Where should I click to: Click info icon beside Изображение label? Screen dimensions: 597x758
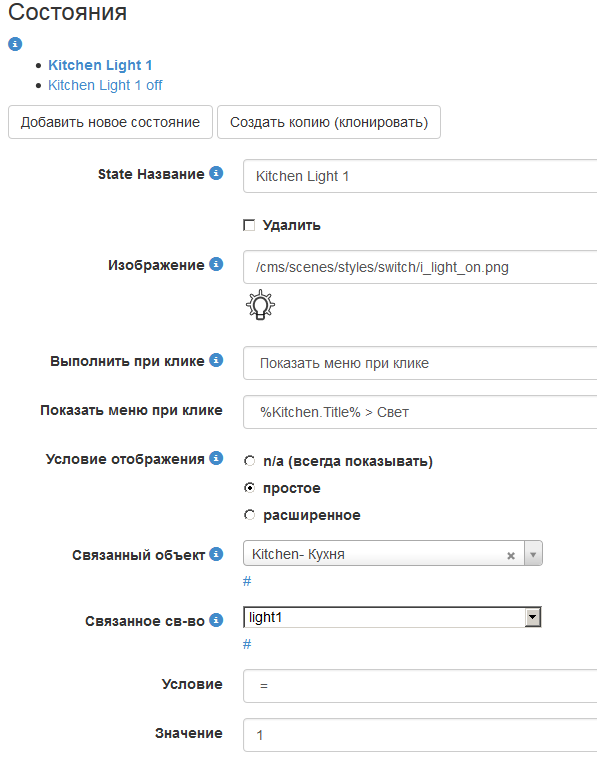pyautogui.click(x=216, y=264)
